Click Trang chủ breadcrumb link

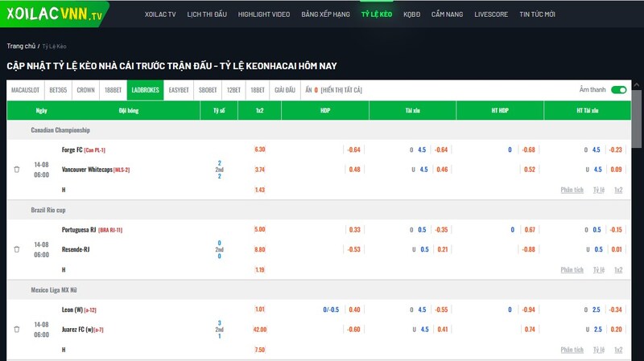point(21,46)
